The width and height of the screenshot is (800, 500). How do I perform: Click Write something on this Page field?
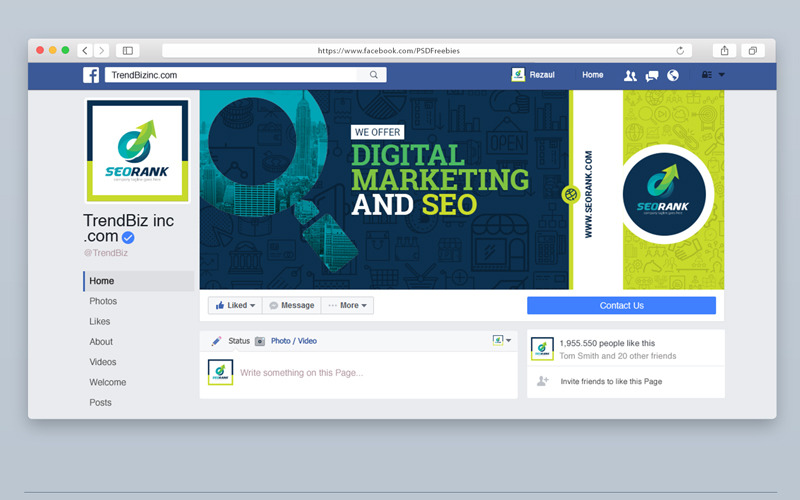pos(302,373)
